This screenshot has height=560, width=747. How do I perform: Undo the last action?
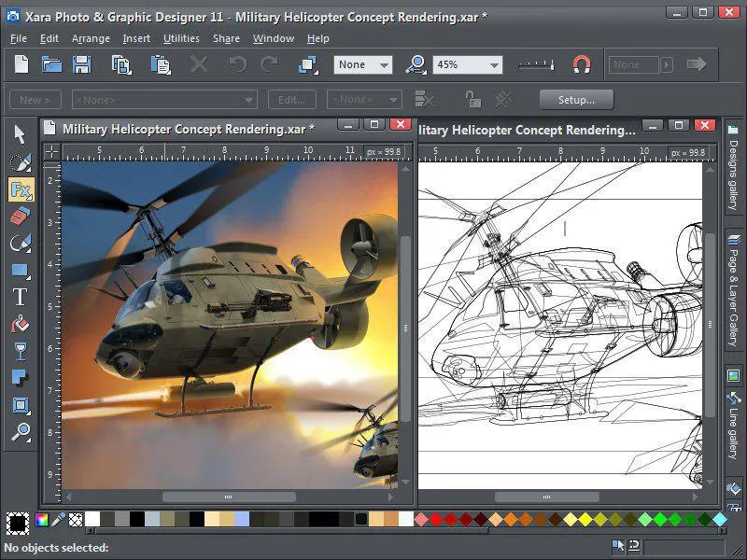(x=238, y=64)
